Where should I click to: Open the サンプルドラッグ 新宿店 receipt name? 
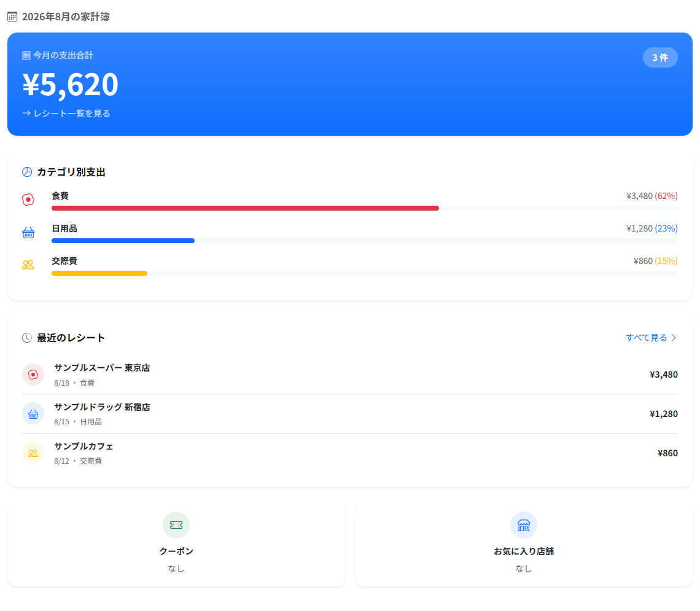tap(102, 407)
